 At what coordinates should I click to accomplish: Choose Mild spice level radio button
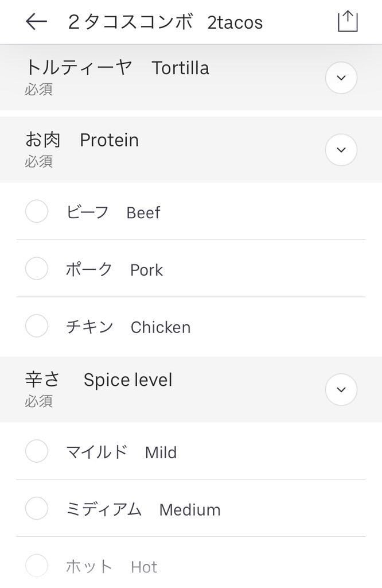[37, 451]
